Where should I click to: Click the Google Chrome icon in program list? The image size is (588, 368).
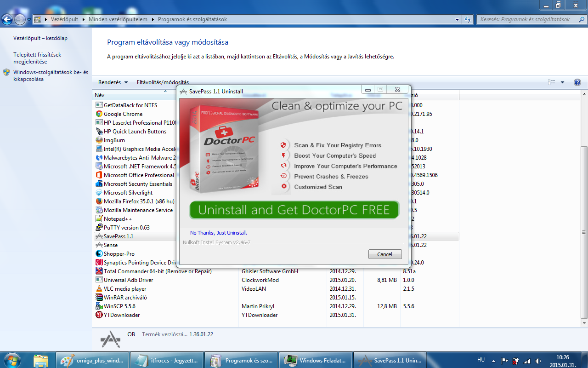click(99, 114)
